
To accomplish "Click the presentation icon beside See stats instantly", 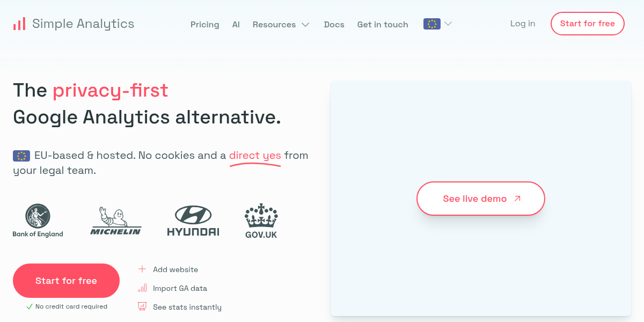I will pos(142,307).
